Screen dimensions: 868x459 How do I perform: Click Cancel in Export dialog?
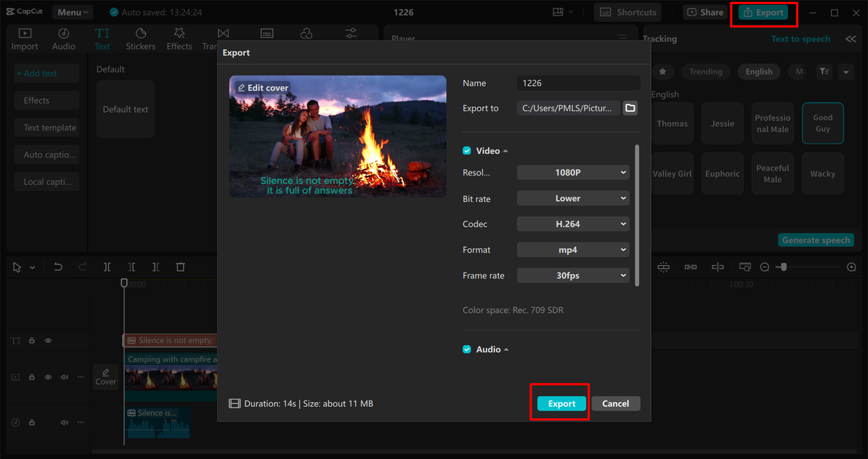pyautogui.click(x=616, y=403)
